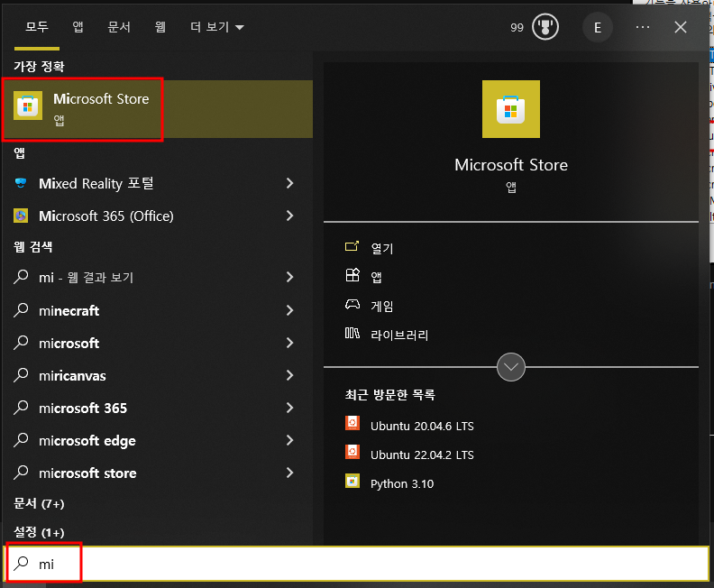Click the 라이브러리 action label
Image resolution: width=714 pixels, height=588 pixels.
tap(399, 335)
